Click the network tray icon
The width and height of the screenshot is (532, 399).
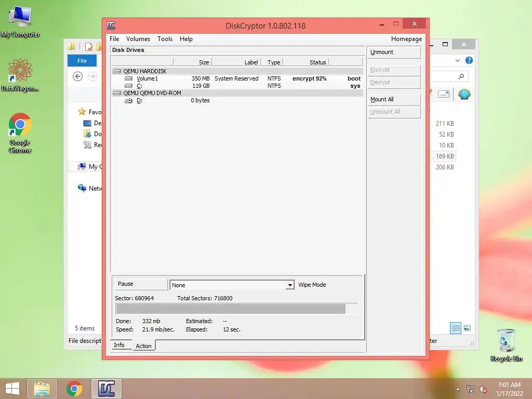point(471,389)
